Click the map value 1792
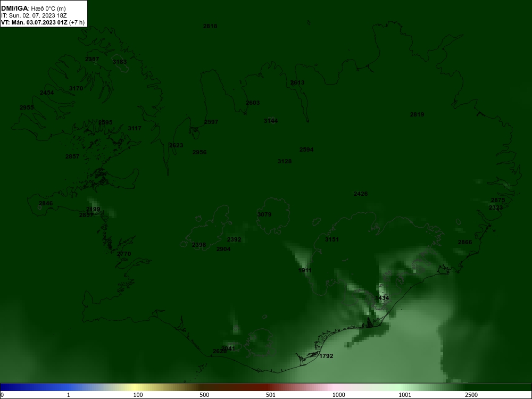This screenshot has height=399, width=532. [x=326, y=356]
